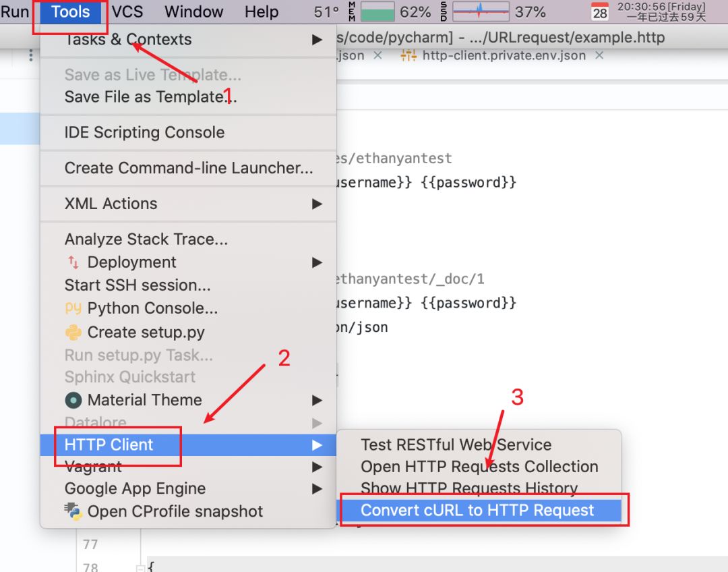The image size is (728, 572).
Task: Select Create setup.py
Action: pos(188,333)
